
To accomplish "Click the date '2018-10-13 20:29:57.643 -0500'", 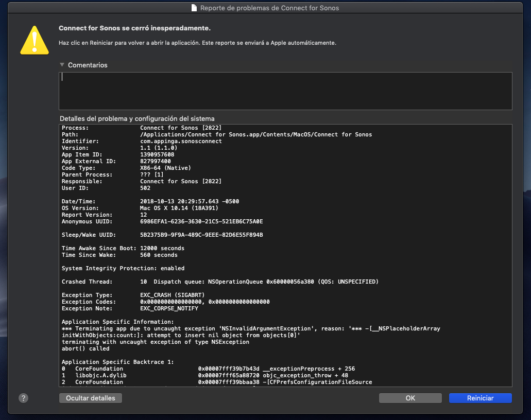I will [x=190, y=201].
